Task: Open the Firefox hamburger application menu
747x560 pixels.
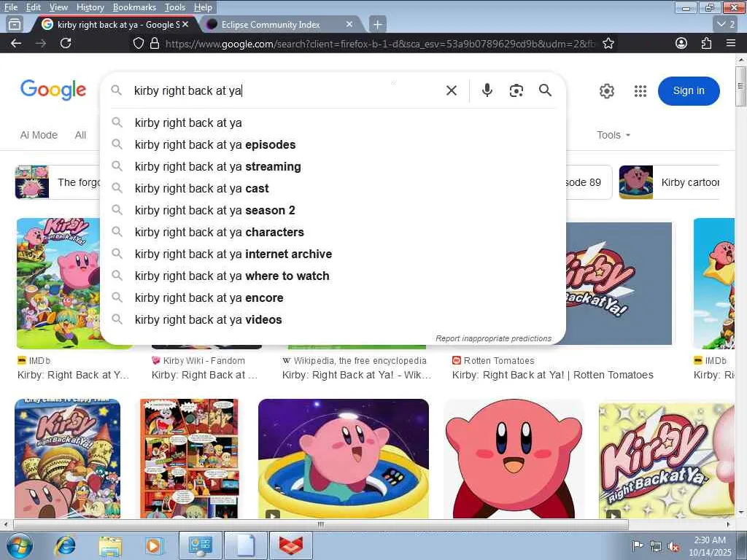Action: [731, 43]
